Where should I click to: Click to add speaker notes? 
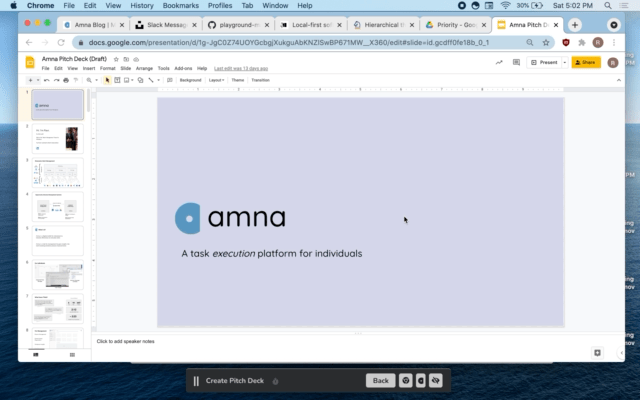coord(126,341)
